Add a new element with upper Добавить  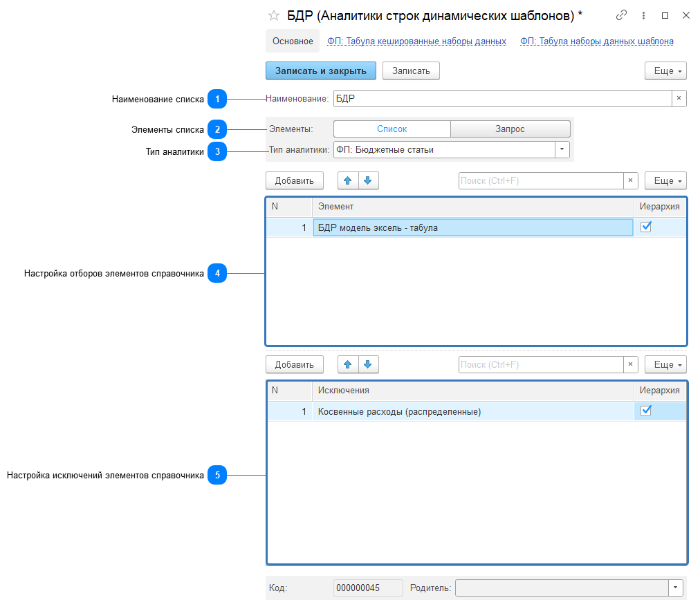click(x=294, y=180)
